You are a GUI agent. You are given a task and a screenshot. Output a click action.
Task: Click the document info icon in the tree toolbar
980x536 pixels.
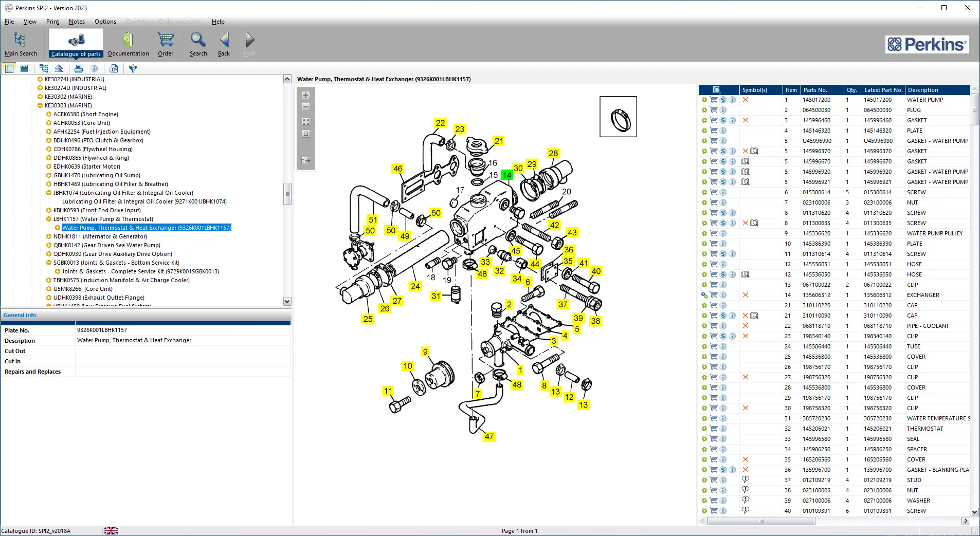point(114,68)
